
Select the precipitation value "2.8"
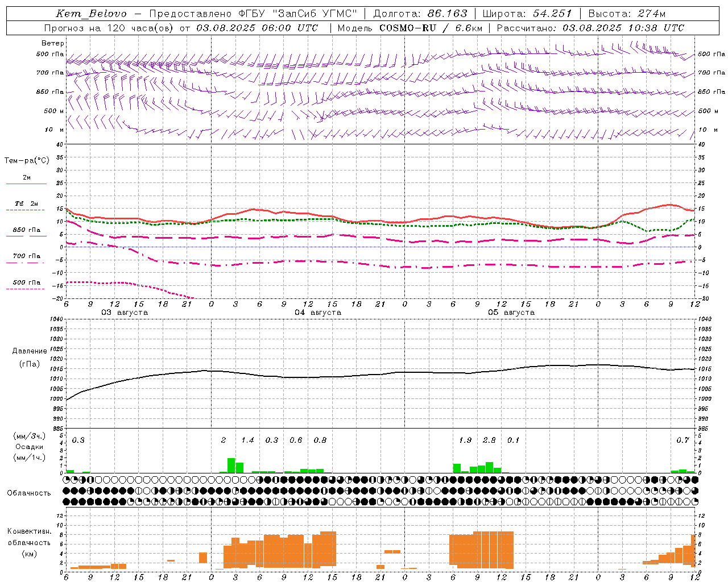489,440
